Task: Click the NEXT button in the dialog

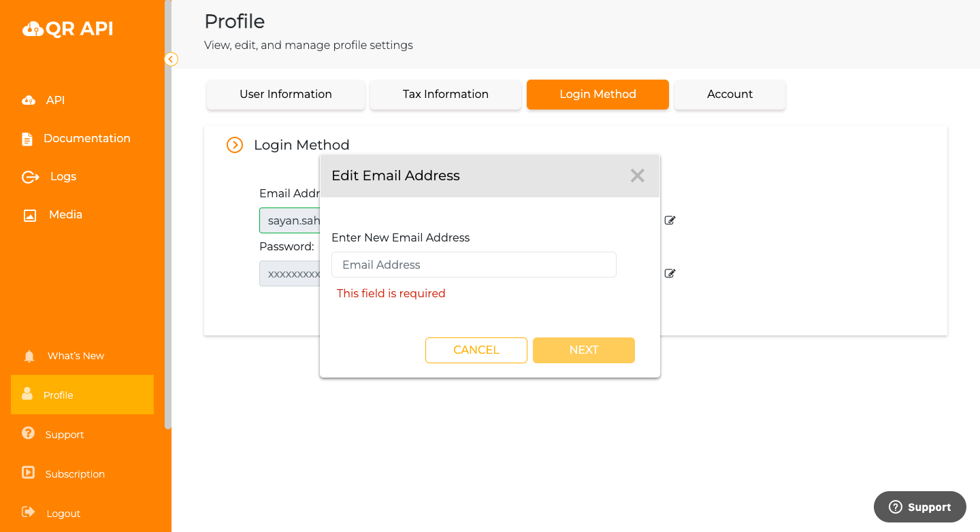Action: tap(584, 350)
